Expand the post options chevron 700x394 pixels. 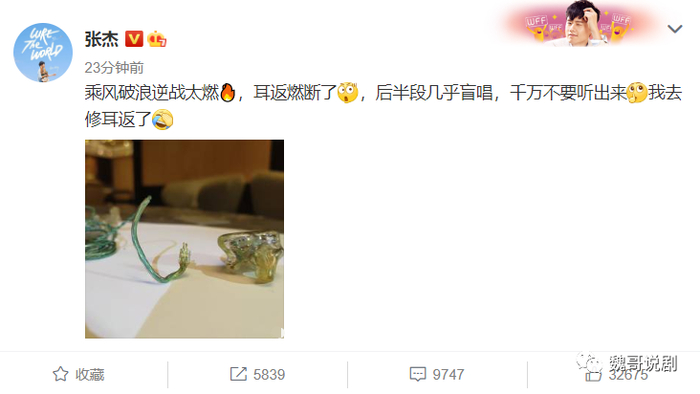[x=675, y=29]
